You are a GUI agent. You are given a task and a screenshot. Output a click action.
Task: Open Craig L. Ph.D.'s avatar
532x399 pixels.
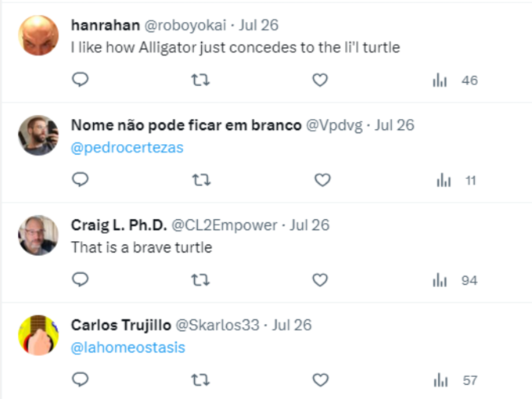38,235
